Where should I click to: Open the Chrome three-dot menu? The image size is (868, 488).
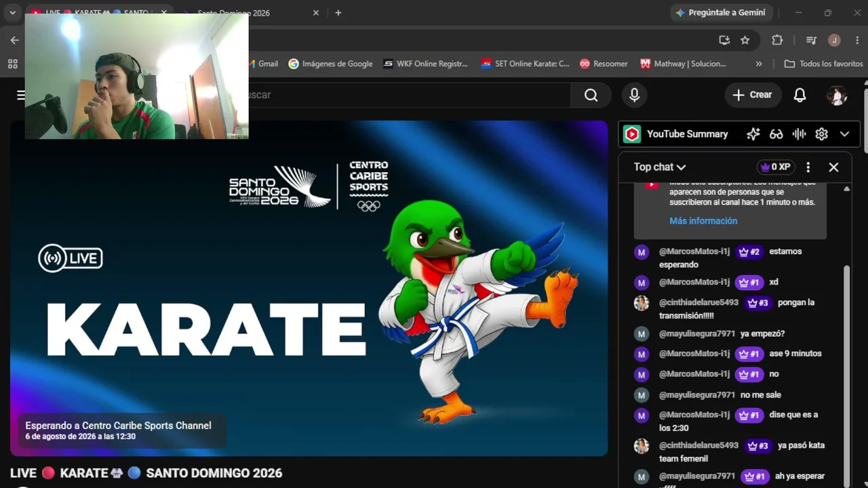coord(857,40)
